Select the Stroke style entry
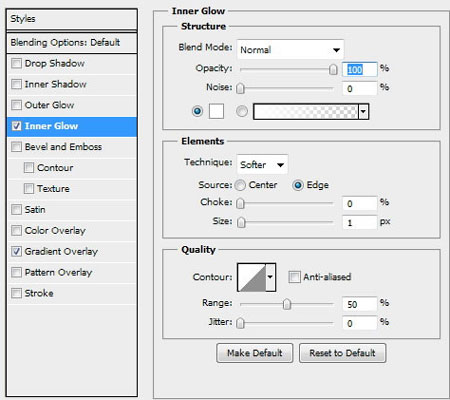The width and height of the screenshot is (450, 400). coord(72,293)
